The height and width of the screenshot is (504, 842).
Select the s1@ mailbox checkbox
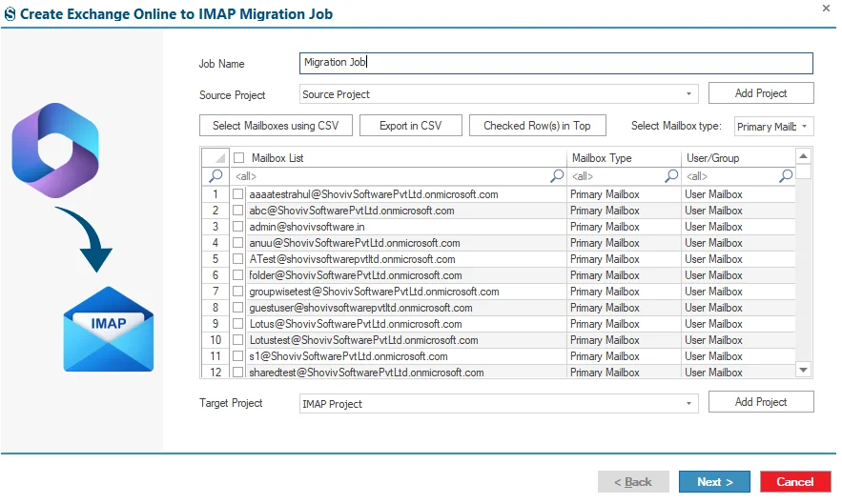(x=237, y=356)
